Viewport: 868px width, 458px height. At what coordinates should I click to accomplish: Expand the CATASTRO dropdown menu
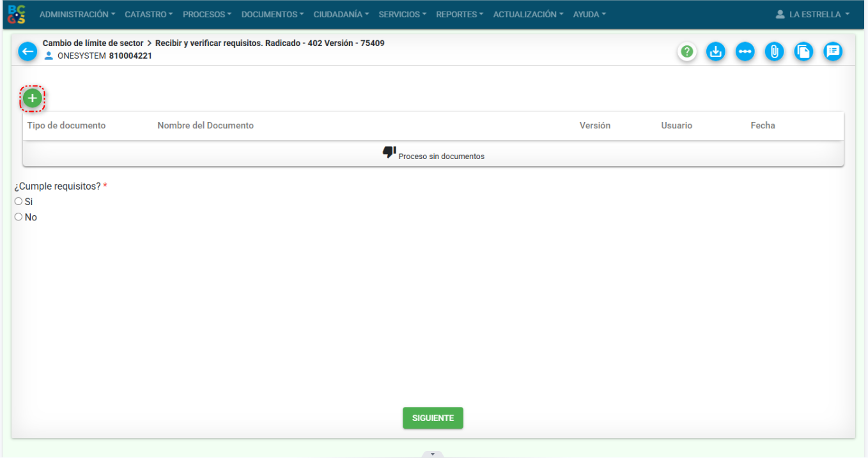tap(149, 14)
